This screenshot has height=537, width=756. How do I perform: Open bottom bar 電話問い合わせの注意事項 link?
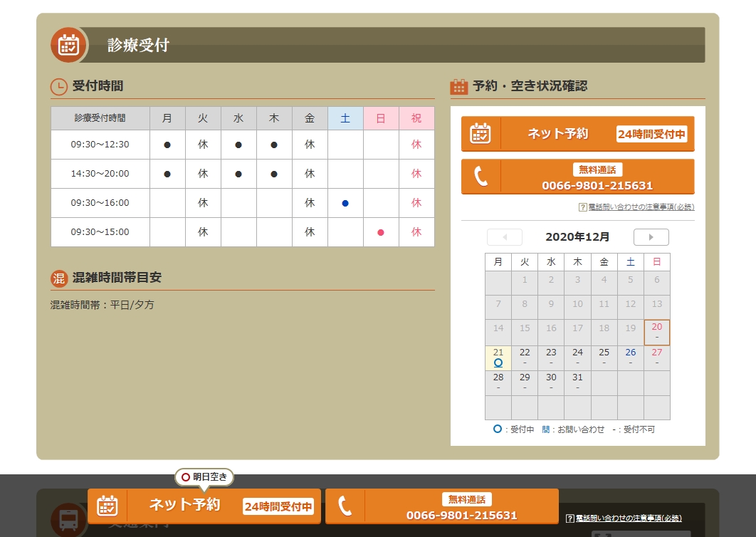(628, 518)
